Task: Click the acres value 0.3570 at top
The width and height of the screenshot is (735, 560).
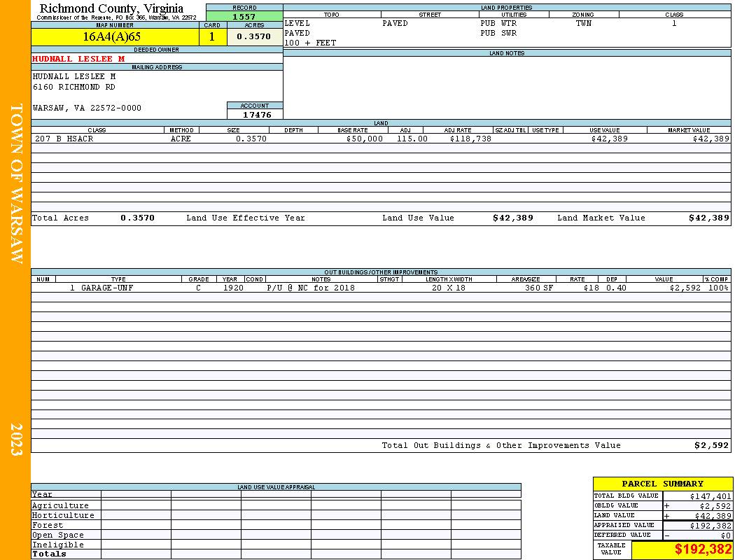Action: (x=254, y=36)
